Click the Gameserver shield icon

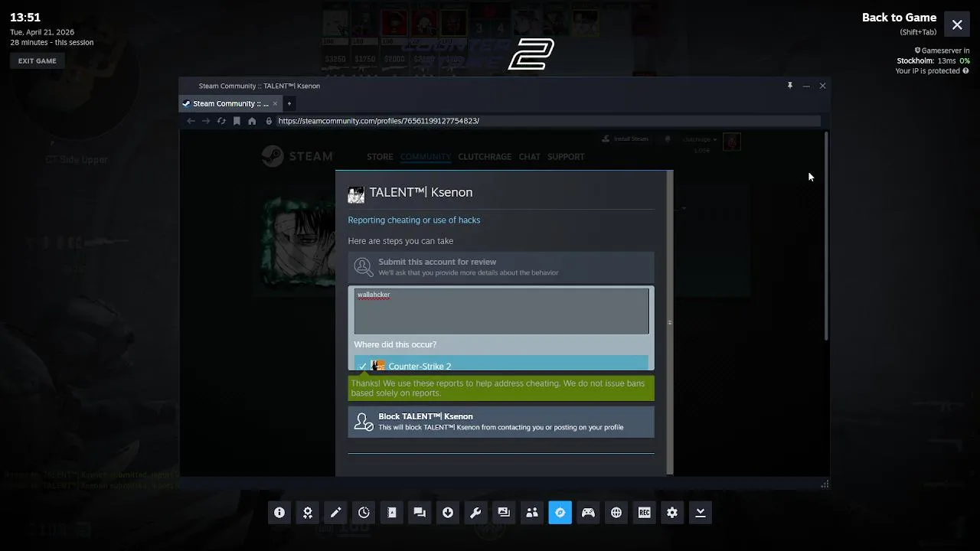click(917, 51)
